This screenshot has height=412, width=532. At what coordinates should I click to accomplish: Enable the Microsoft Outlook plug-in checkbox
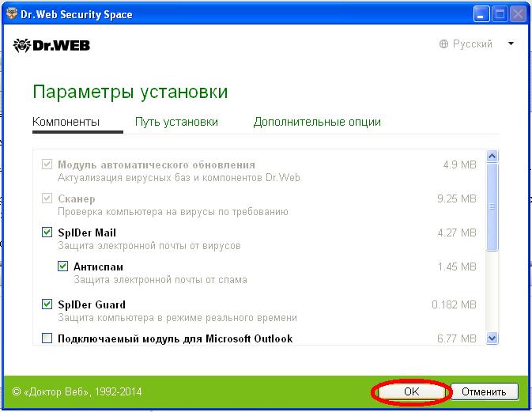47,338
